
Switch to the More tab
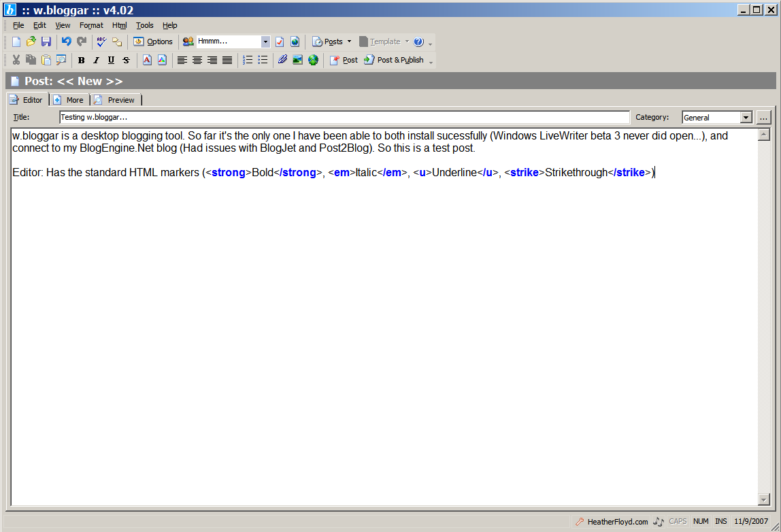click(69, 100)
